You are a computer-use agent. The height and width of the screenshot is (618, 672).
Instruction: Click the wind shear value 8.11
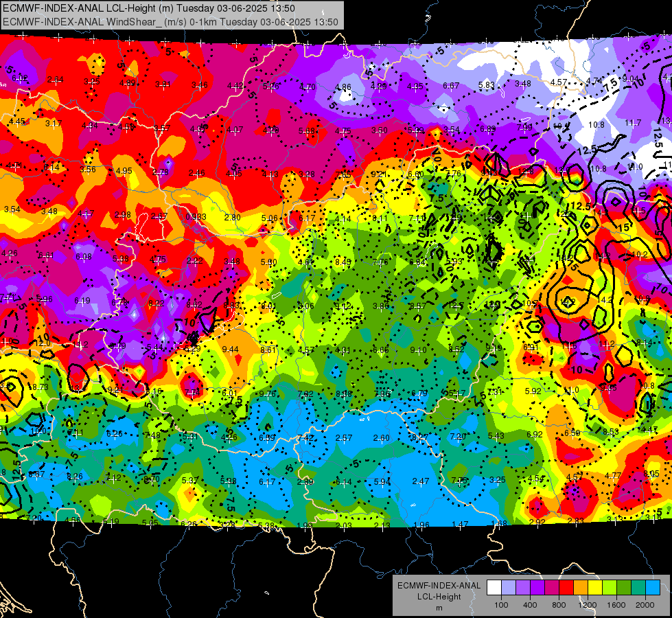380,218
